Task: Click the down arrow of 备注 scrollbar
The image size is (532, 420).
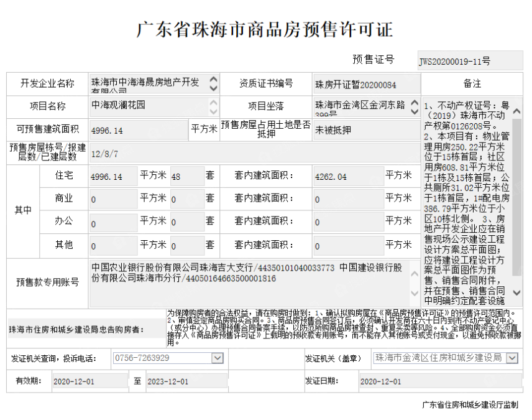Action: [516, 292]
